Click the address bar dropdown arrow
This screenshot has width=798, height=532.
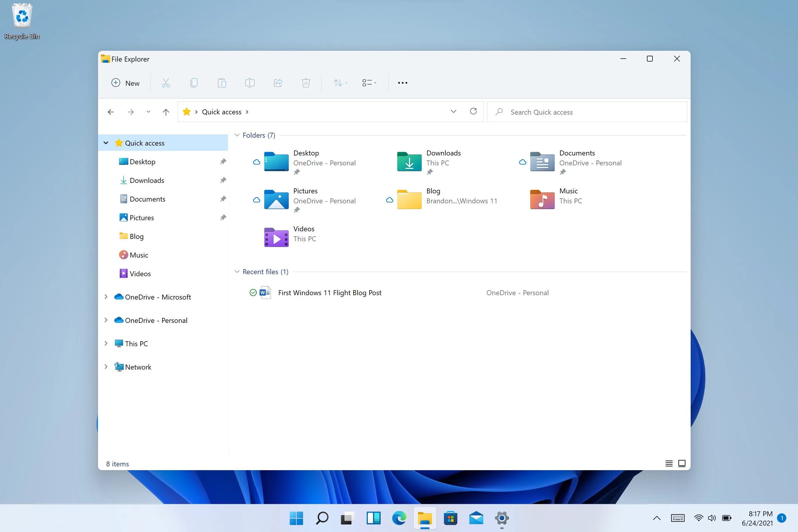(x=452, y=112)
